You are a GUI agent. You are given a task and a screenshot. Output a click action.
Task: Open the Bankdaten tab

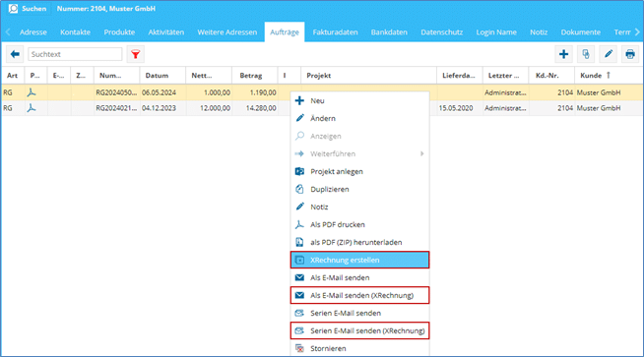coord(389,32)
